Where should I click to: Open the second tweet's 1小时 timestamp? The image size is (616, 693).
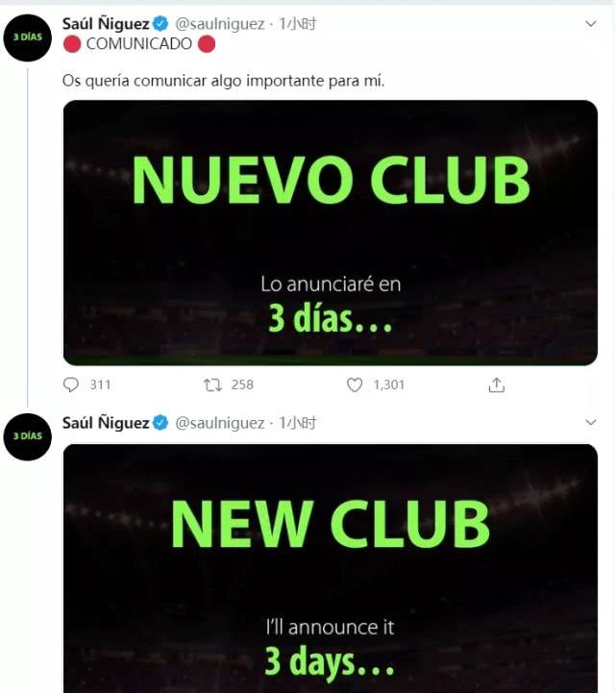coord(297,423)
